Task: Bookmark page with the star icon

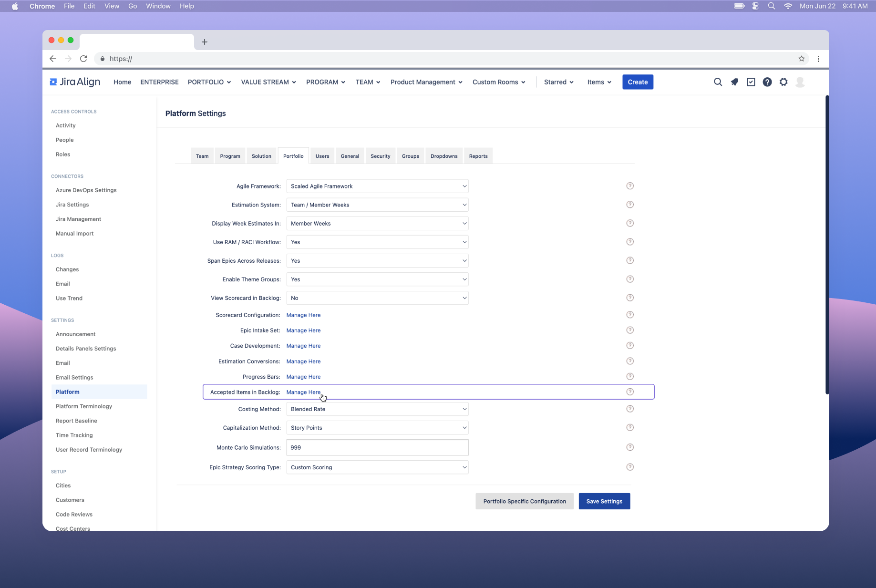Action: coord(802,59)
